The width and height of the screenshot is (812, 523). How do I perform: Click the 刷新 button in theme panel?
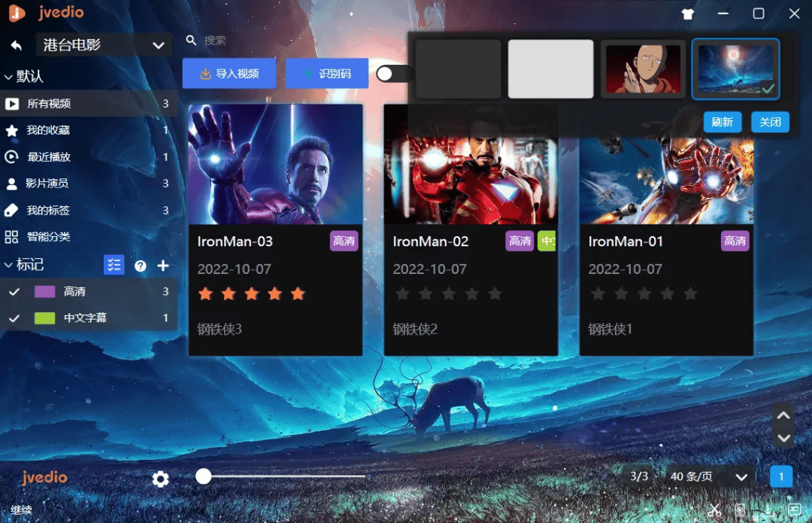click(x=723, y=122)
